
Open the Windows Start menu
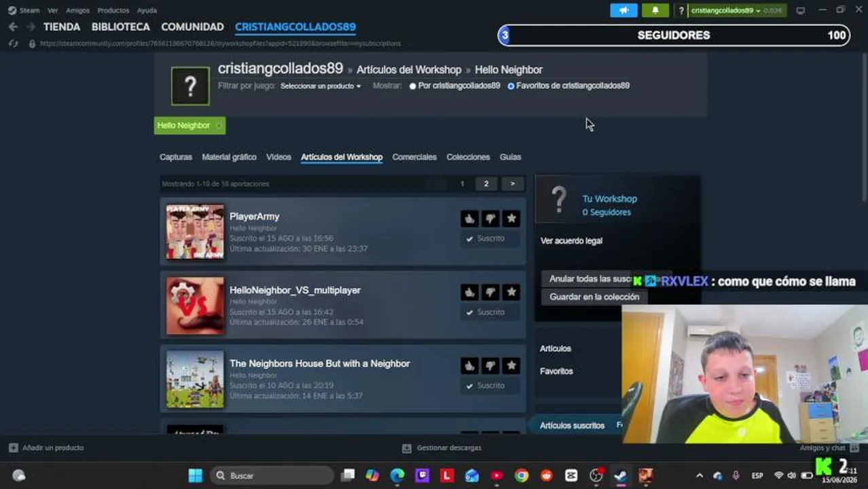[195, 475]
